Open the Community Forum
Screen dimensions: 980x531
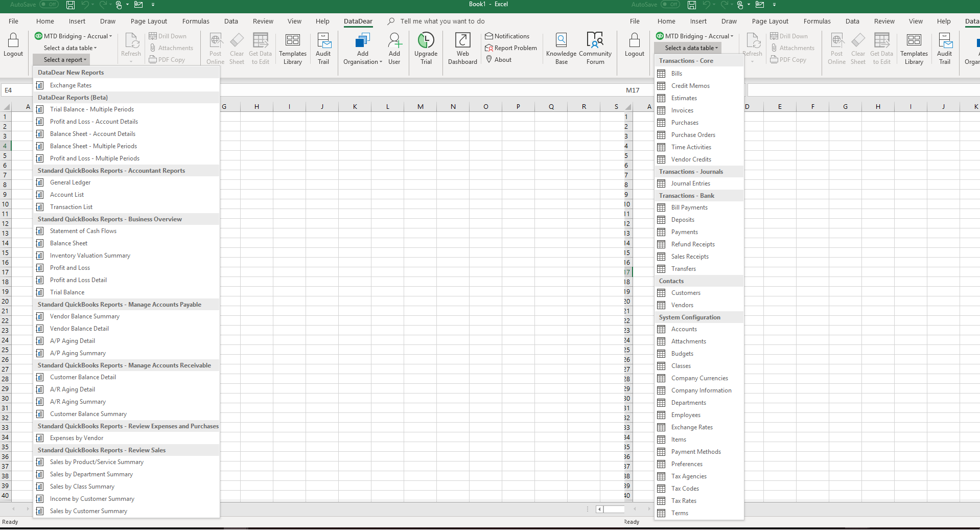click(x=595, y=49)
